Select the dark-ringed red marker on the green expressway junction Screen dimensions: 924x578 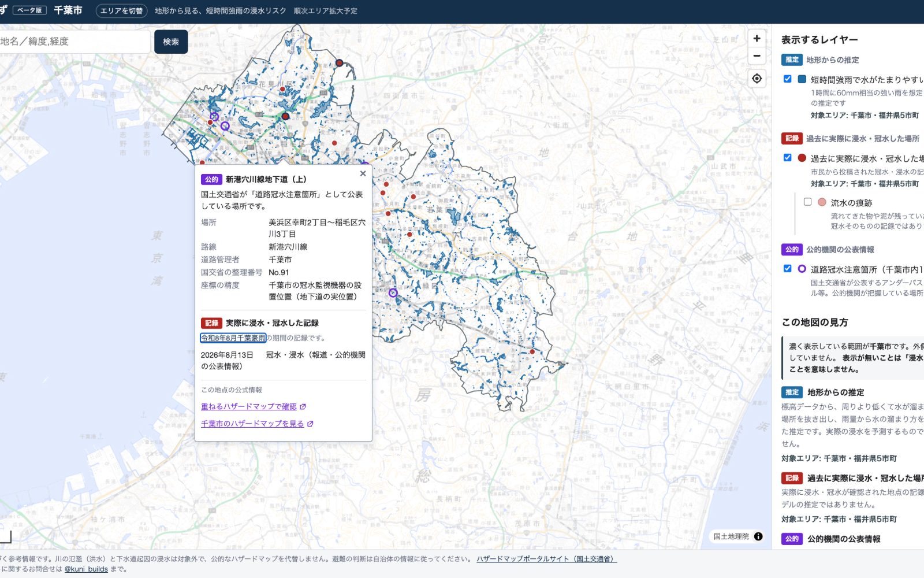tap(285, 116)
